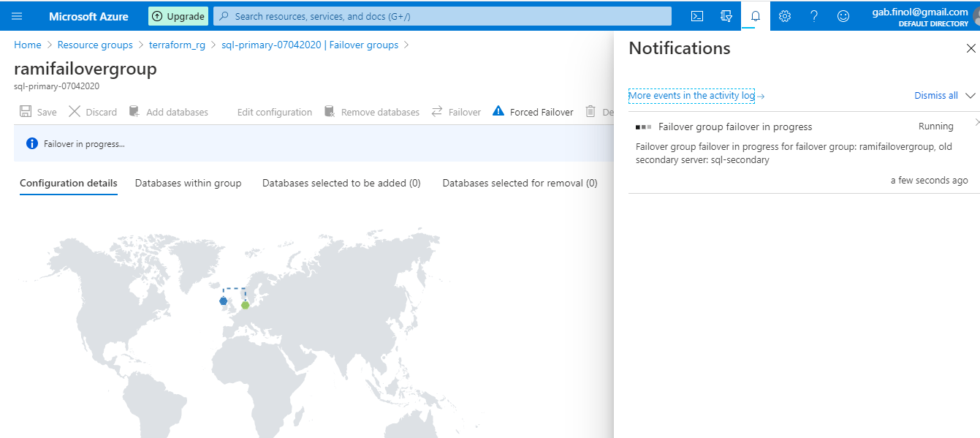Click the green secondary server map marker
The image size is (980, 438).
[x=246, y=305]
